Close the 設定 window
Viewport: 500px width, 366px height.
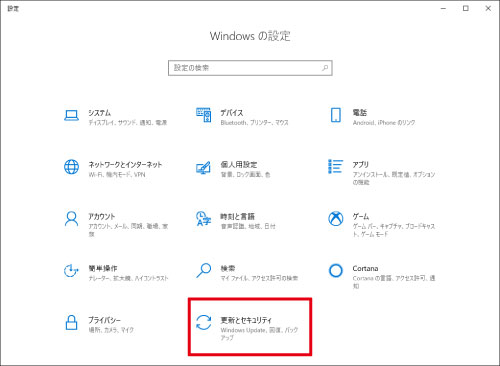(x=488, y=9)
